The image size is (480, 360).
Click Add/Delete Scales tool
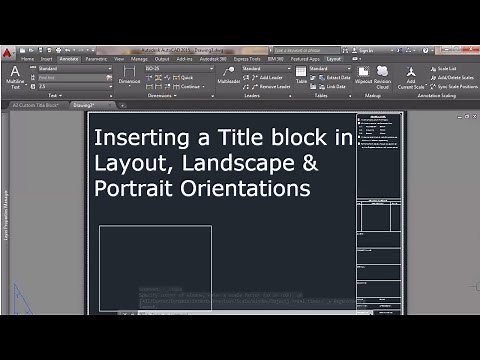pyautogui.click(x=452, y=78)
